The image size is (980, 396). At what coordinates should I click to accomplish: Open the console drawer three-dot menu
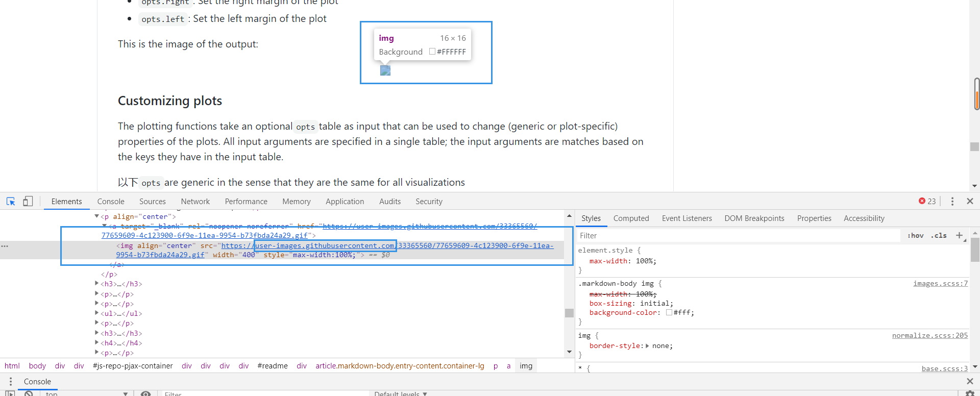click(10, 382)
